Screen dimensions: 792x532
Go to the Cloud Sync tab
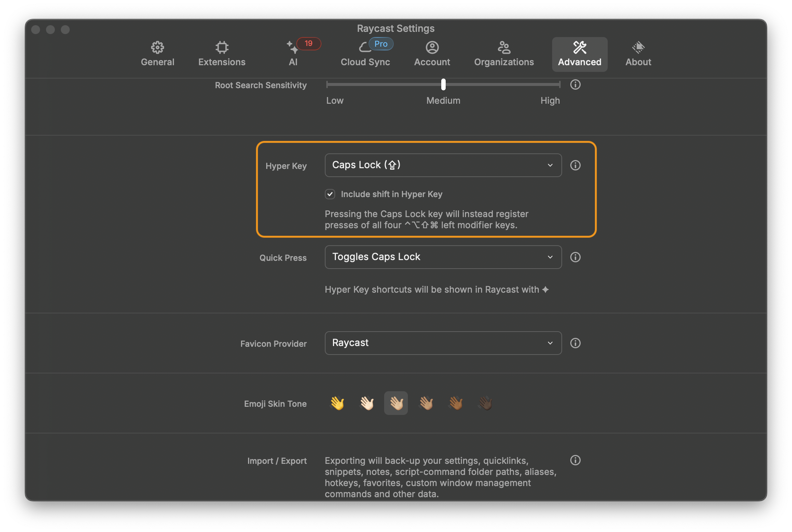(x=365, y=54)
